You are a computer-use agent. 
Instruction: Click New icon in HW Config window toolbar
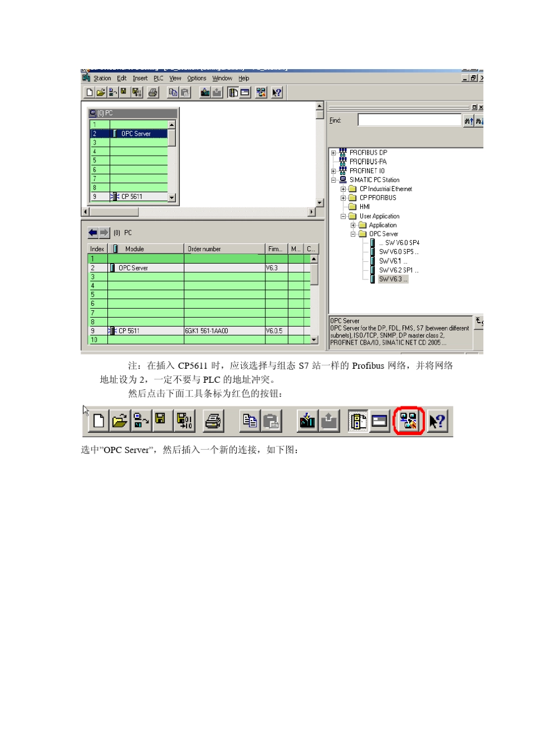pyautogui.click(x=89, y=93)
